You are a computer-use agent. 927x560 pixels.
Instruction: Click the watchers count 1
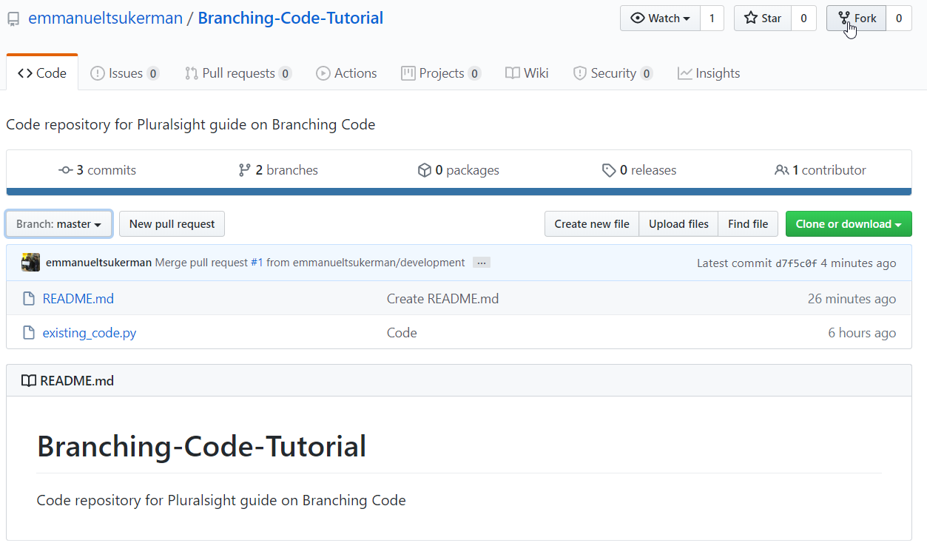[712, 18]
